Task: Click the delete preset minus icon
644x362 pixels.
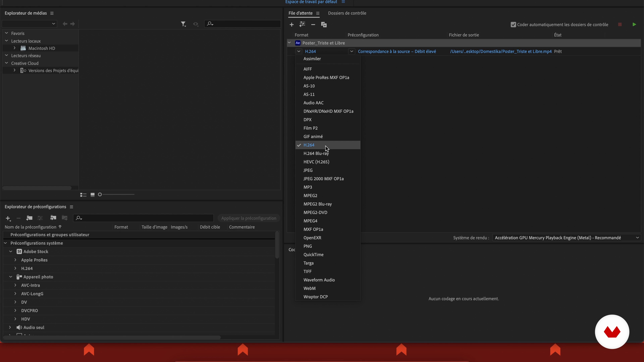Action: pyautogui.click(x=18, y=218)
